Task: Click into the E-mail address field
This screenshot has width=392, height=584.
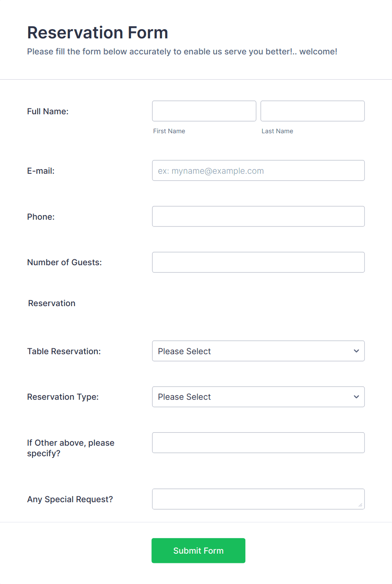Action: (258, 170)
